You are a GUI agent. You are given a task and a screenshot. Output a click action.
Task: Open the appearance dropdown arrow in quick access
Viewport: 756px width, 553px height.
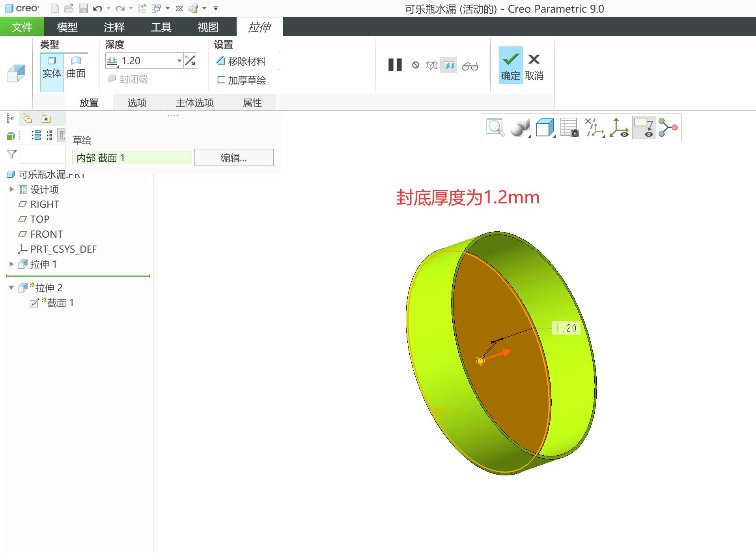click(204, 8)
